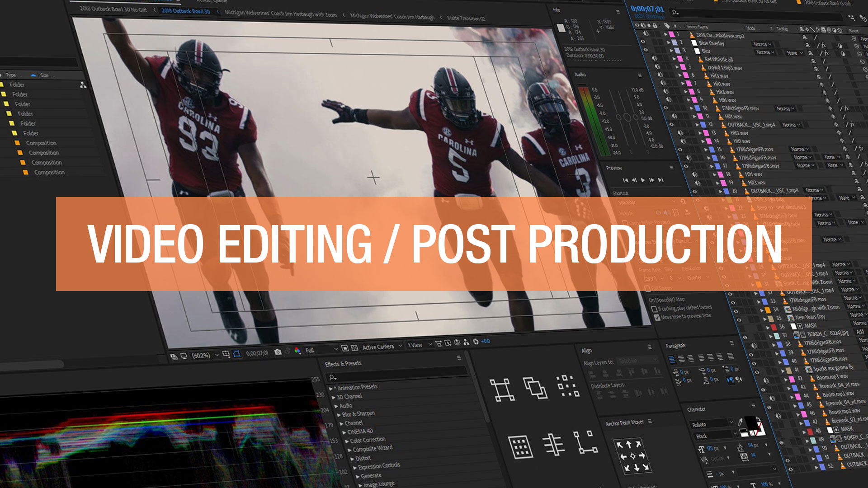Click the always preview this view icon
868x488 pixels.
click(174, 357)
